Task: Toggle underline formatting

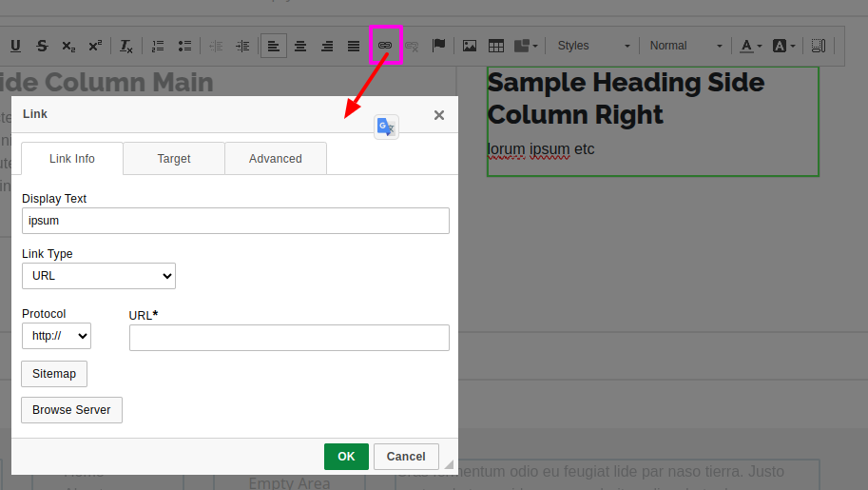Action: (x=15, y=46)
